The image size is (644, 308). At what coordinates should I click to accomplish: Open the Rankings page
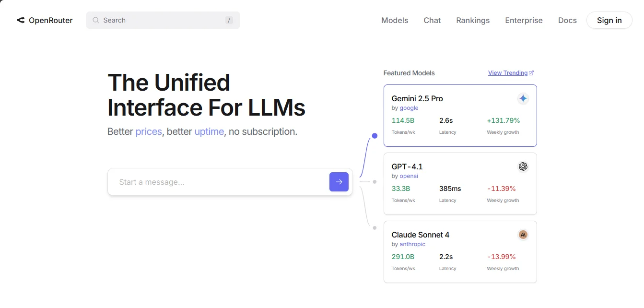[473, 20]
